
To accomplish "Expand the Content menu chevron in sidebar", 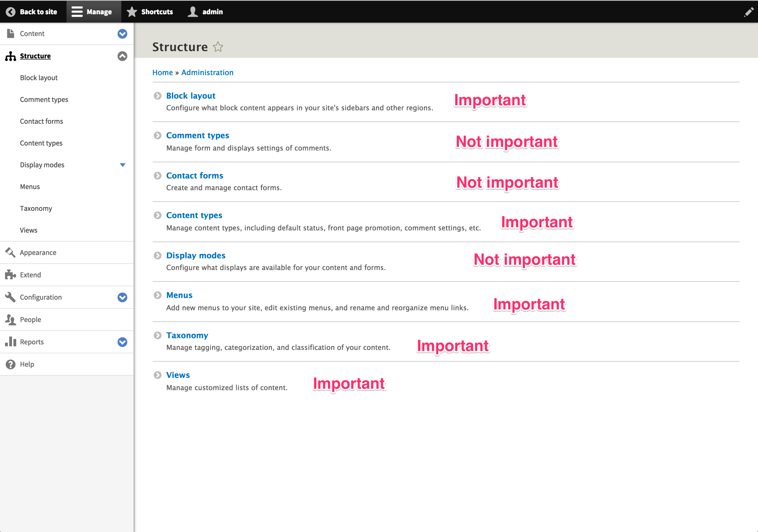I will coord(122,34).
